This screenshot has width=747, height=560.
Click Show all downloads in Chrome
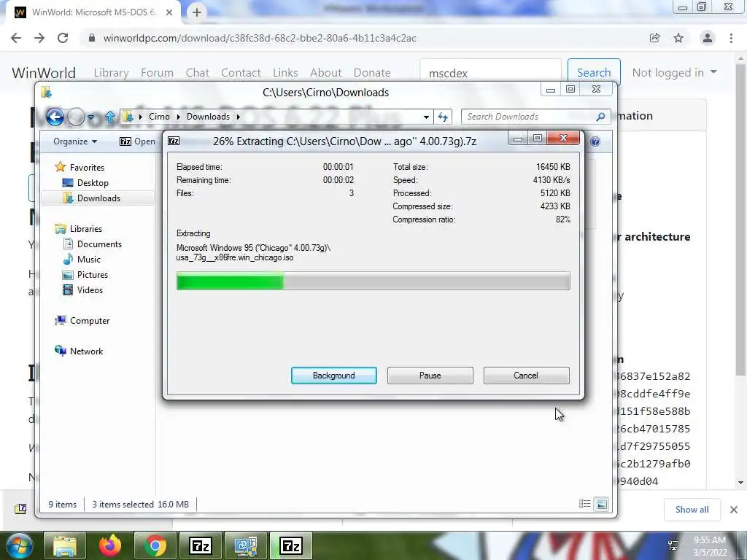(692, 510)
